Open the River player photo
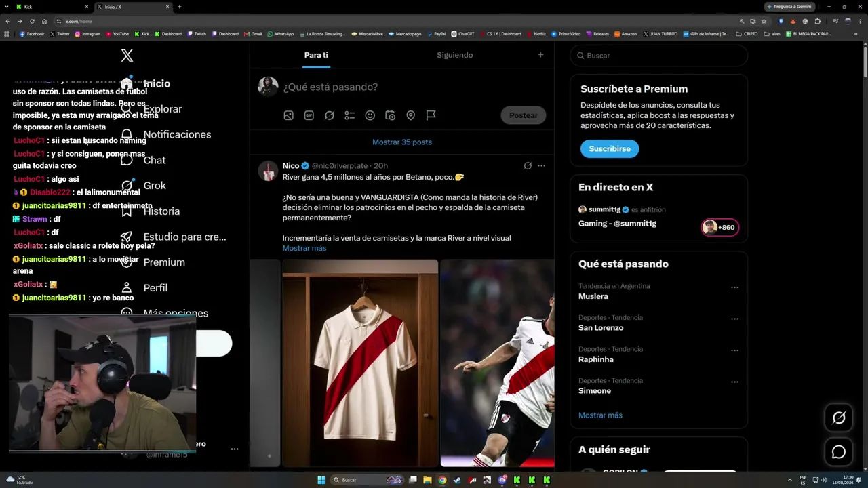 497,363
